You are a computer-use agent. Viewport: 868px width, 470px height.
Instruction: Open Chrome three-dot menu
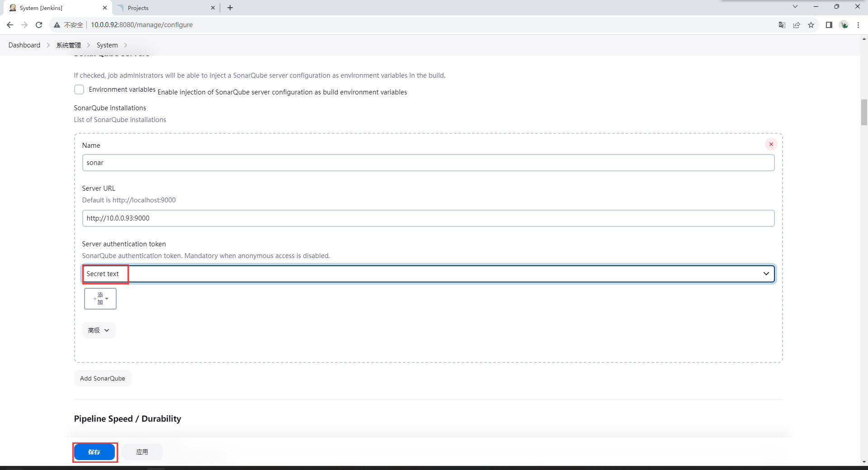click(858, 25)
